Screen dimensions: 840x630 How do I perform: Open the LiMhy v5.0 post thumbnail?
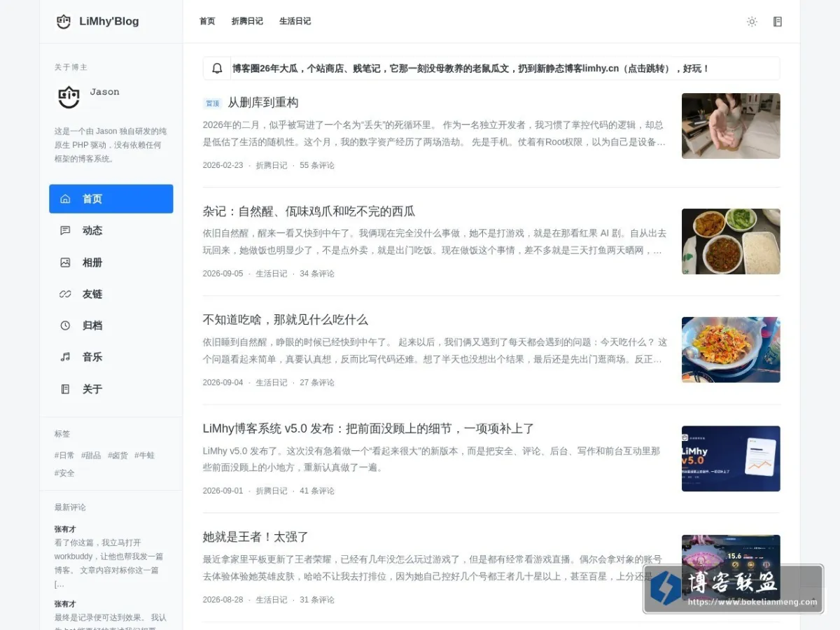tap(731, 458)
